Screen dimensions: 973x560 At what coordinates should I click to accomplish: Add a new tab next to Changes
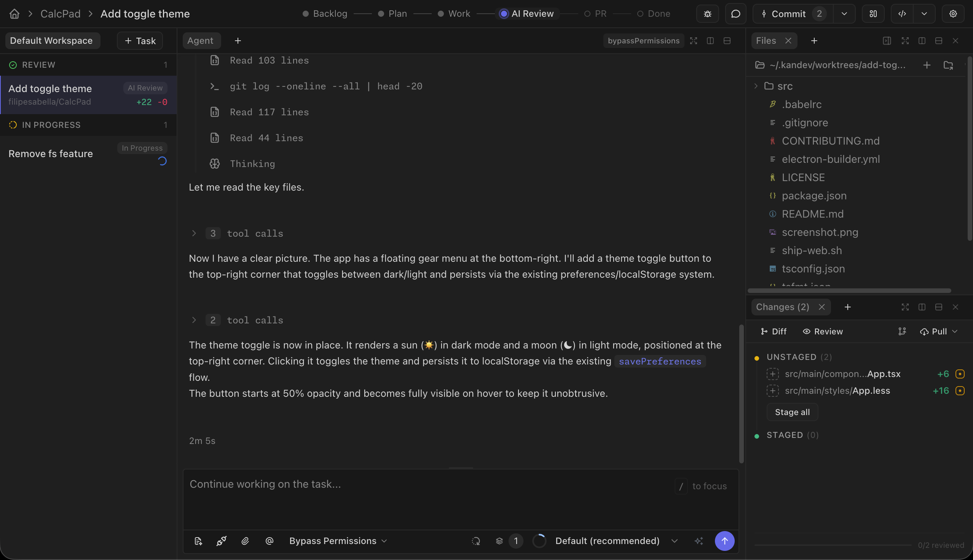tap(847, 307)
